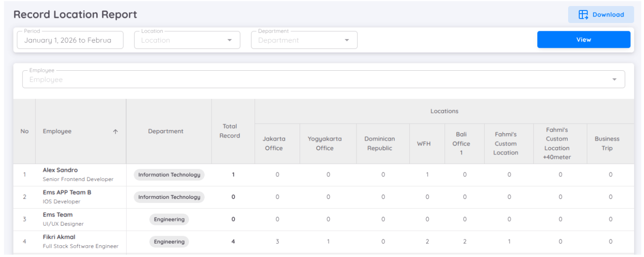644x257 pixels.
Task: Click Ems Team's Engineering badge
Action: coord(169,220)
